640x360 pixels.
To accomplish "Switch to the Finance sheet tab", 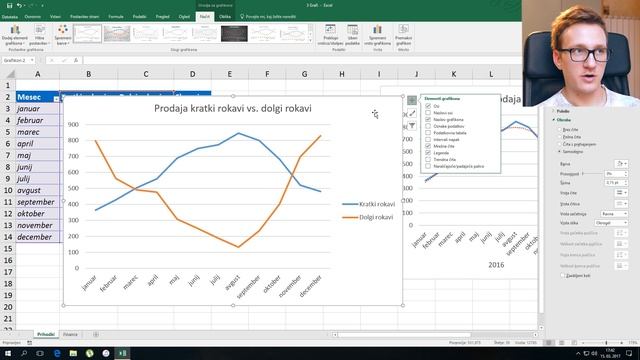I will click(70, 335).
